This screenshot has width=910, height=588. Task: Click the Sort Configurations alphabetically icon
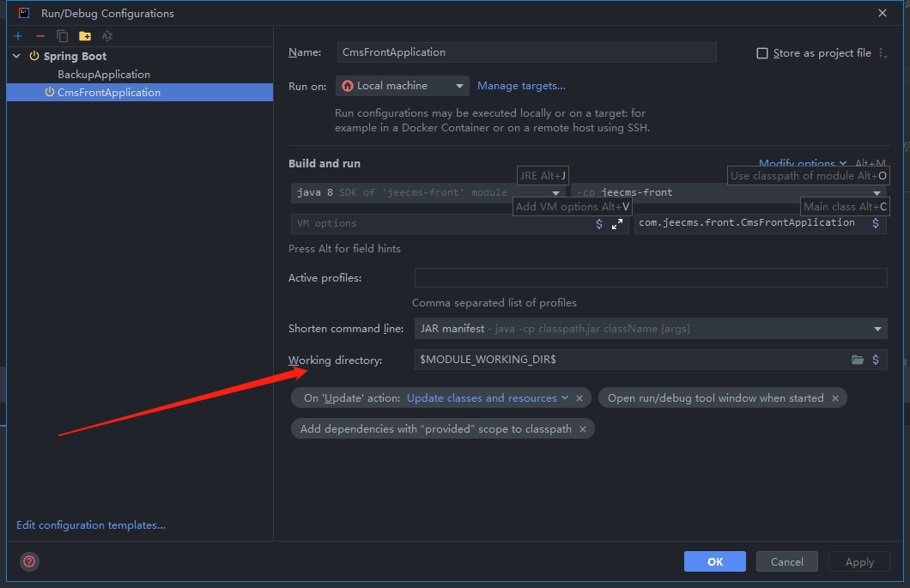107,36
